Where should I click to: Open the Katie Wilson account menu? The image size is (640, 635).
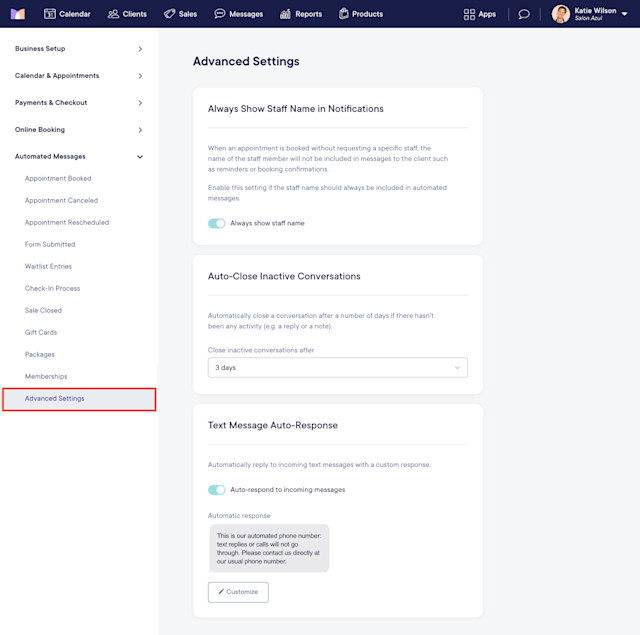tap(589, 14)
